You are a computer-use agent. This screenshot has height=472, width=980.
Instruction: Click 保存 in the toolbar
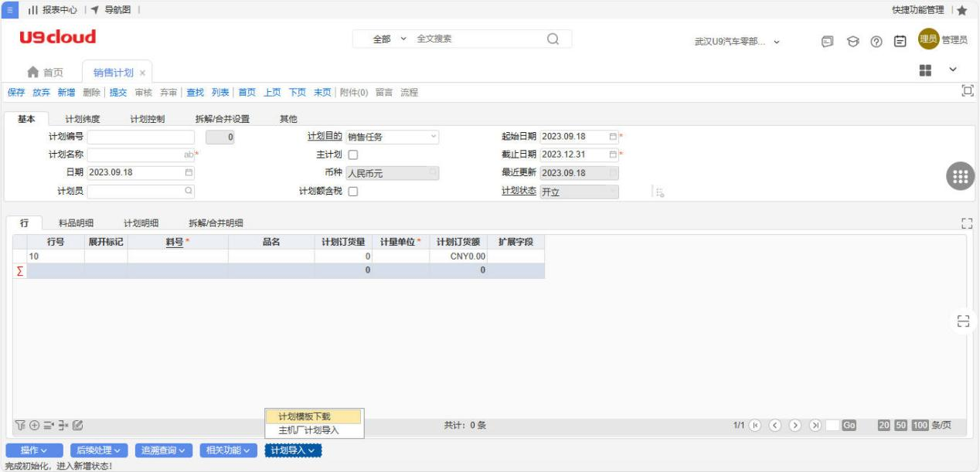point(16,93)
